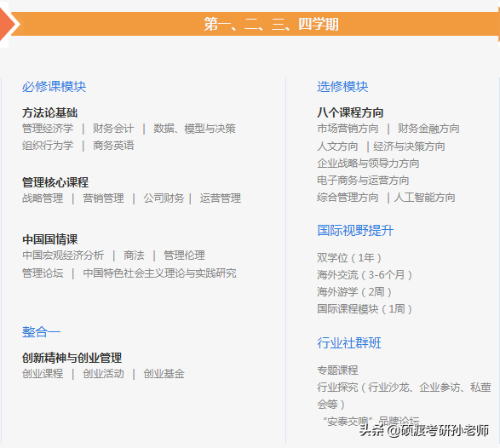Select 中国特色社会主义理论与实践研究 course
The height and width of the screenshot is (448, 500).
coord(159,273)
